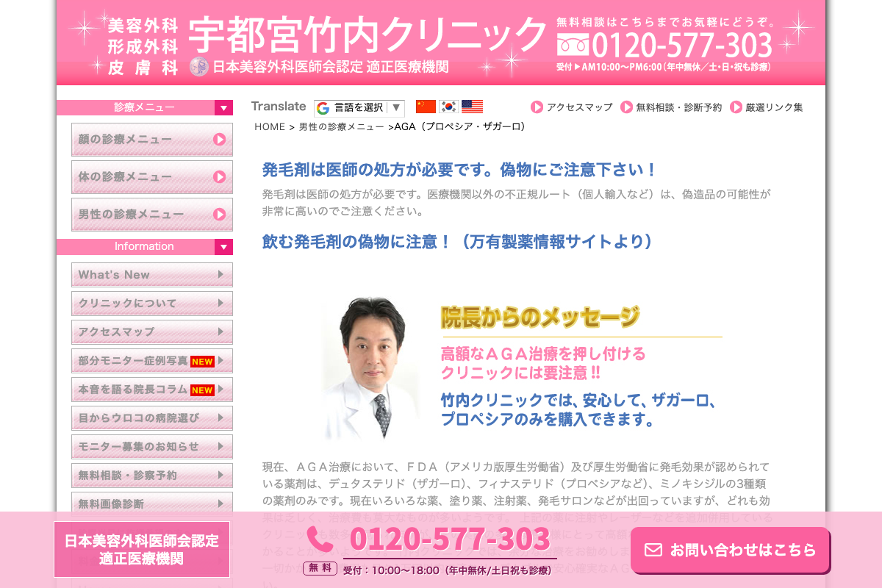
Task: Click the pink circle arrow on 体の診療メニュー
Action: pos(219,177)
